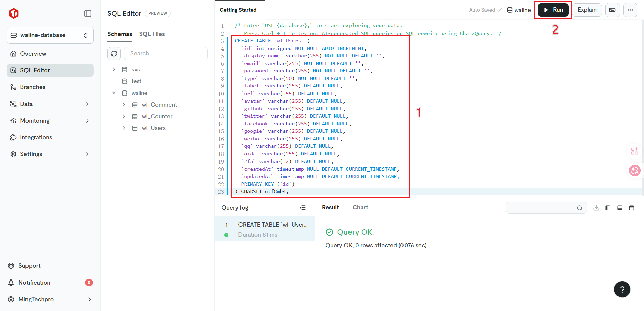Download the query result
The image size is (644, 311).
pyautogui.click(x=596, y=208)
